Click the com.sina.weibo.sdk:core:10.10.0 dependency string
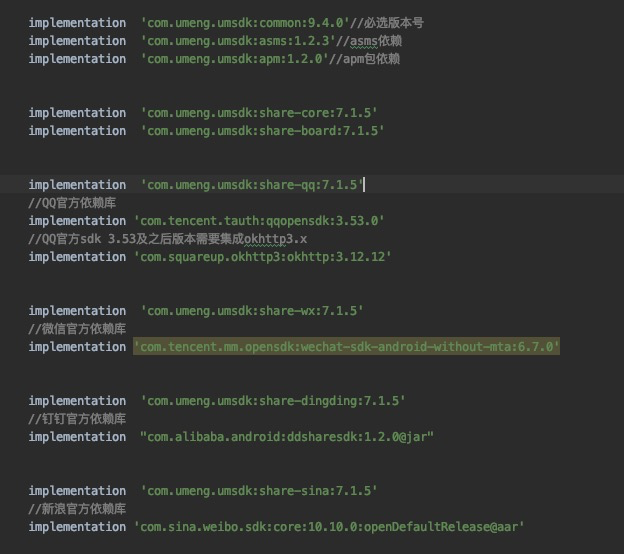624x554 pixels. (329, 527)
